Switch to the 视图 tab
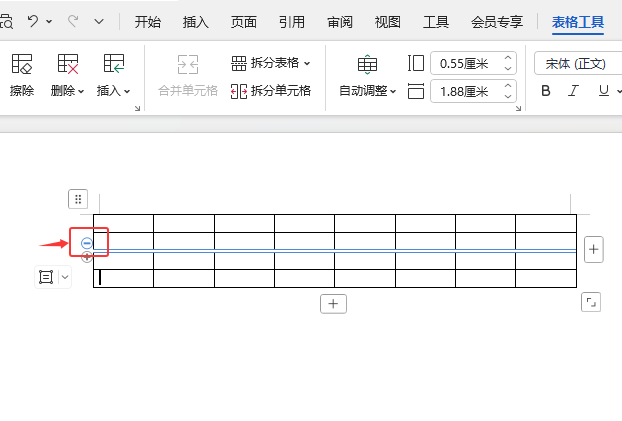 [388, 22]
